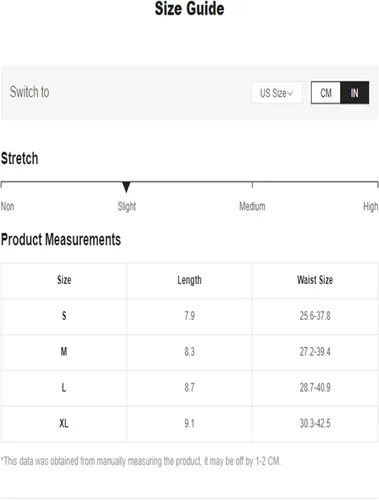
Task: Select the IN unit toggle
Action: click(354, 93)
